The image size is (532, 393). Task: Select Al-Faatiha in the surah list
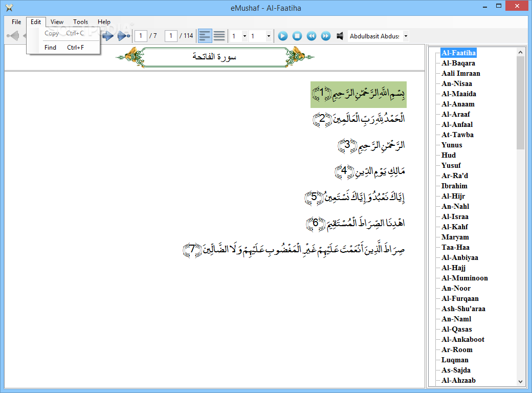(x=458, y=53)
